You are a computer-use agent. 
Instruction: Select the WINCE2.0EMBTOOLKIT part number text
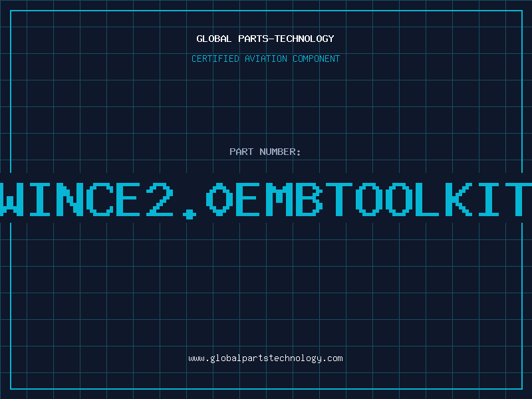[x=266, y=200]
